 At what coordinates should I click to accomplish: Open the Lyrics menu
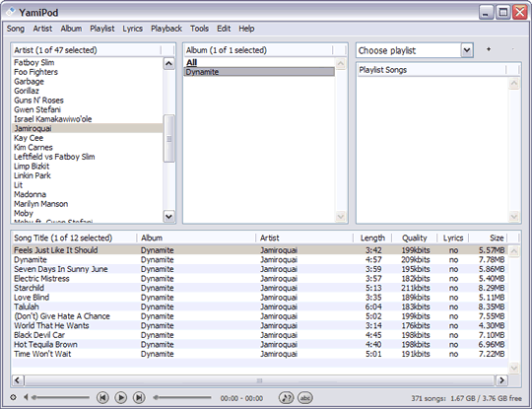tap(132, 29)
